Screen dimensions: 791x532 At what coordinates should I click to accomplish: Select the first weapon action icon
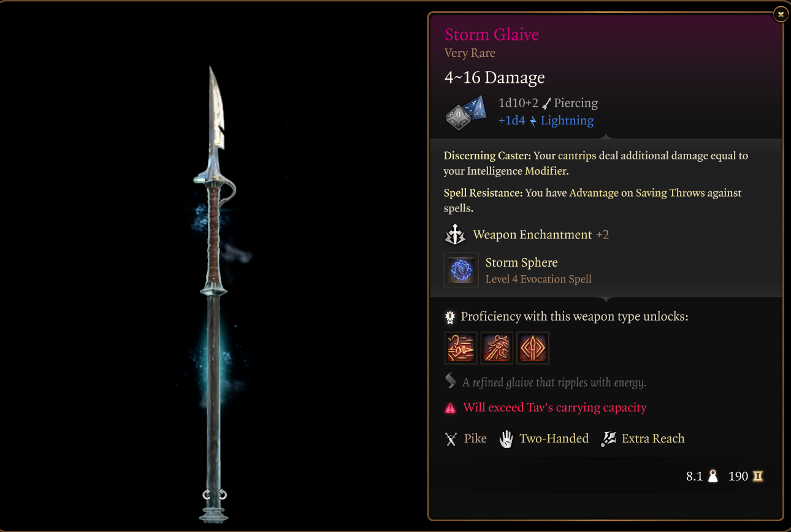click(x=460, y=348)
